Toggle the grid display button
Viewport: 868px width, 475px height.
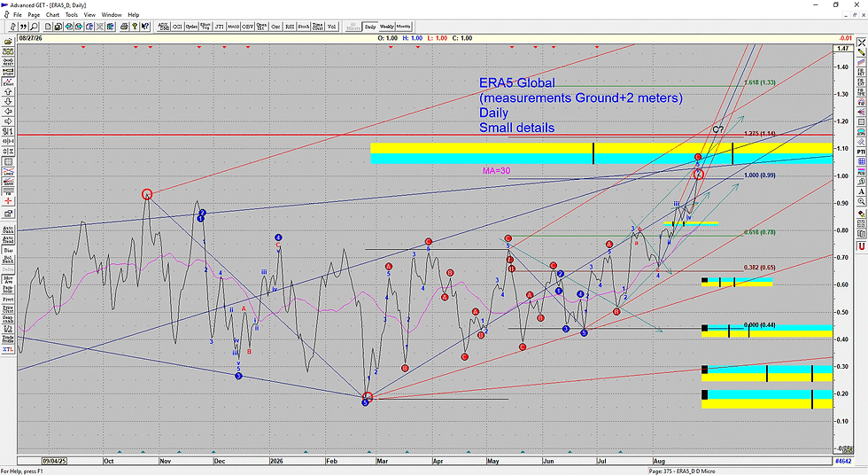[8, 161]
